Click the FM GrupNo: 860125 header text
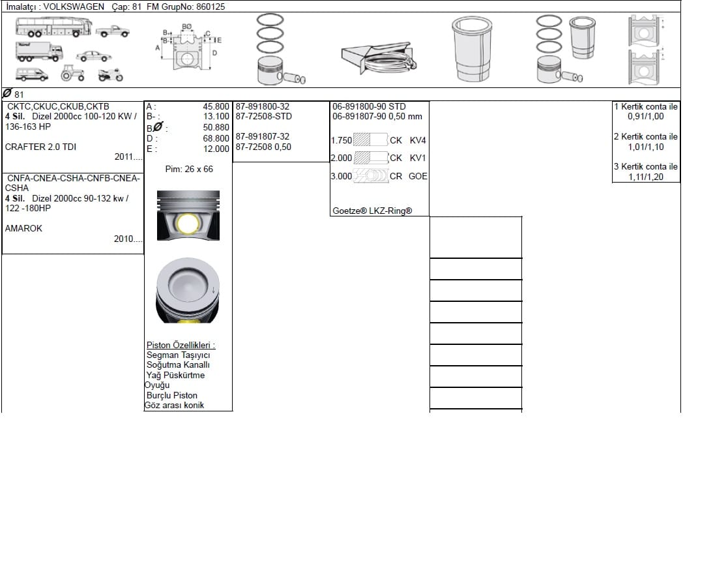728x564 pixels. (186, 7)
